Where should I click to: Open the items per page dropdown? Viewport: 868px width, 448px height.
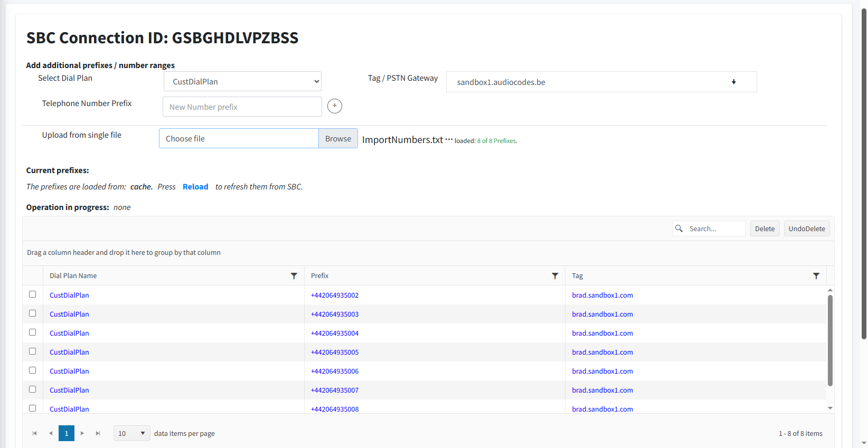click(131, 433)
